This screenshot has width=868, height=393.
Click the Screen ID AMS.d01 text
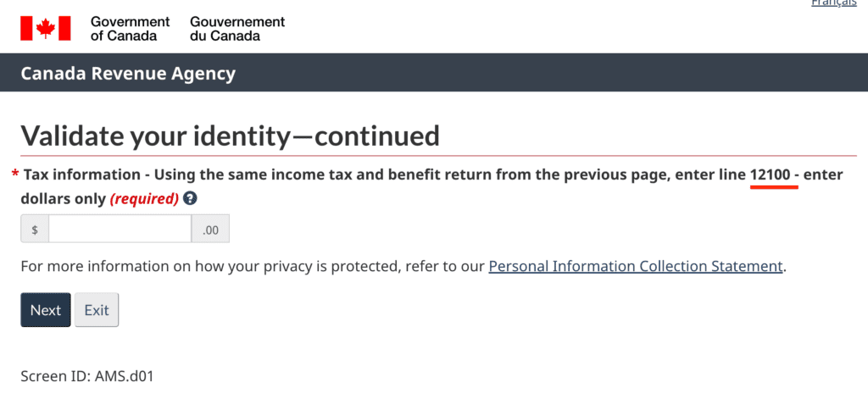click(x=87, y=376)
